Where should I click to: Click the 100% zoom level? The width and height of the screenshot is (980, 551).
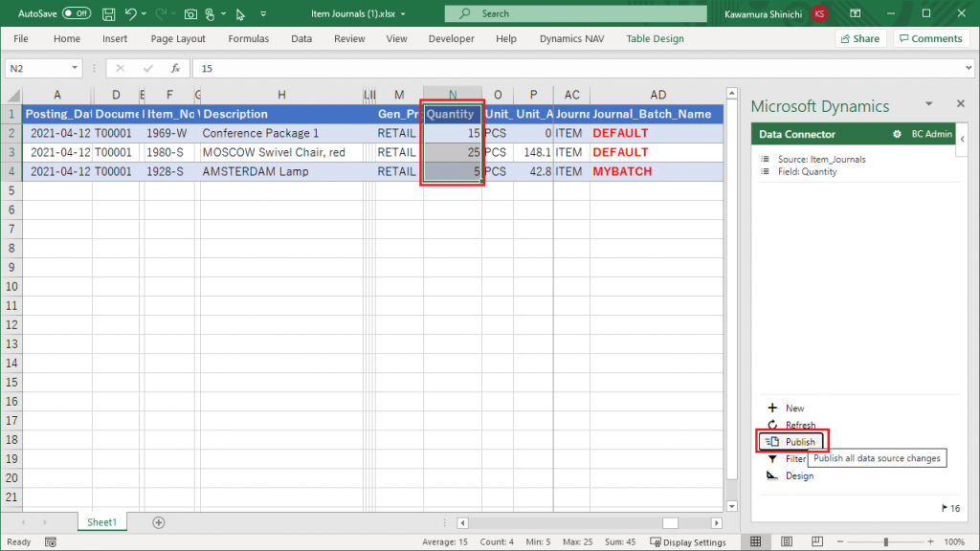954,541
